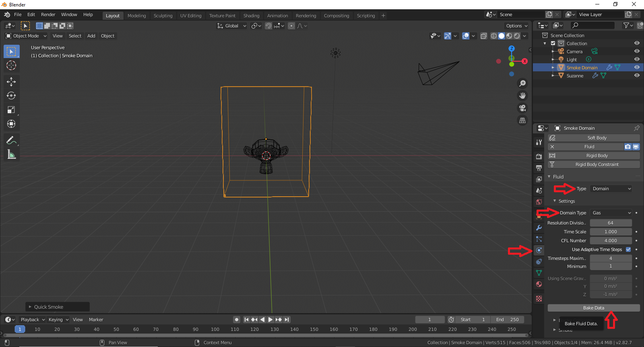The width and height of the screenshot is (644, 347).
Task: Hide the Suzanne object in outliner
Action: tap(637, 76)
